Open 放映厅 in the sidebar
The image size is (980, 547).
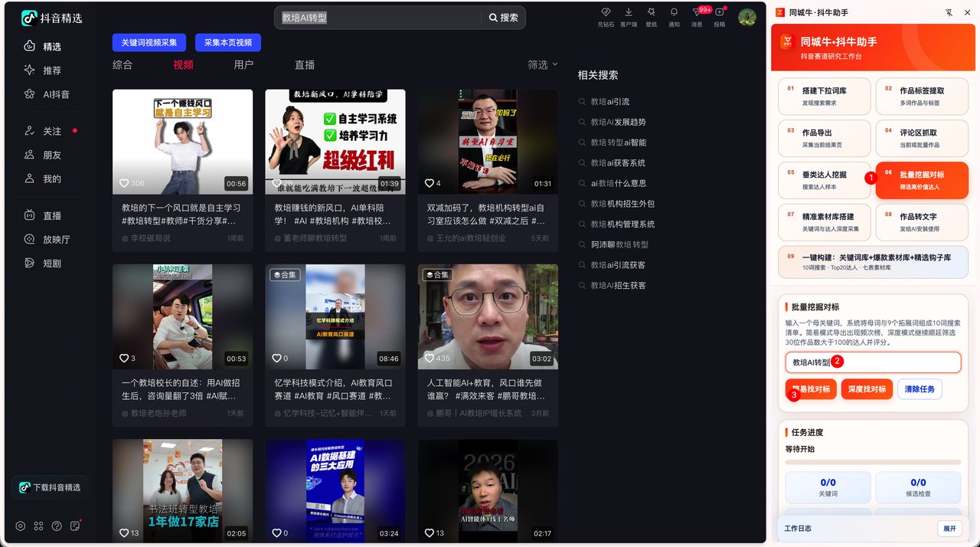52,239
